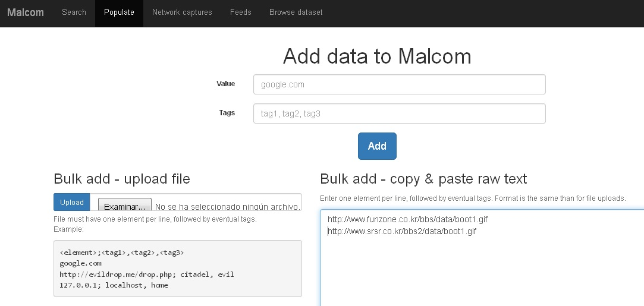Open the Feeds navigation item
Viewport: 644px width, 306px height.
(240, 12)
